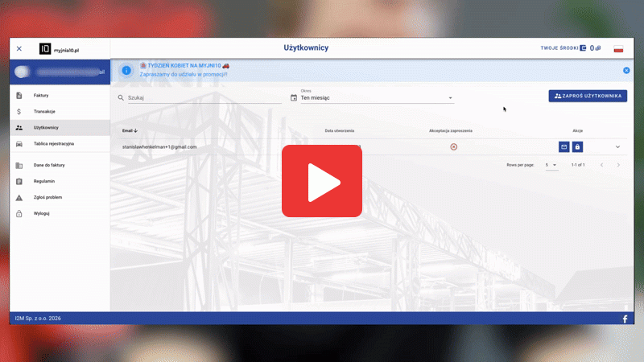Click the envelope icon in Akcje column
This screenshot has width=644, height=362.
click(563, 146)
